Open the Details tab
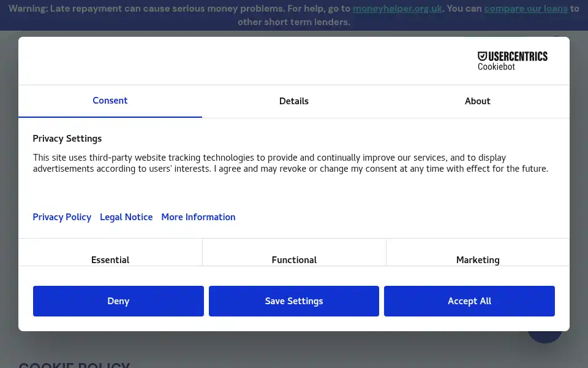This screenshot has height=368, width=588. 293,101
